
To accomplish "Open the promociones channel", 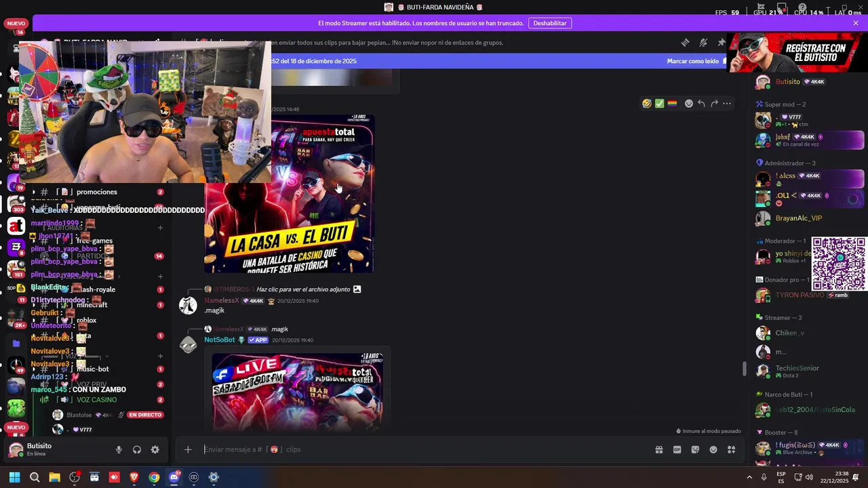I will [97, 192].
